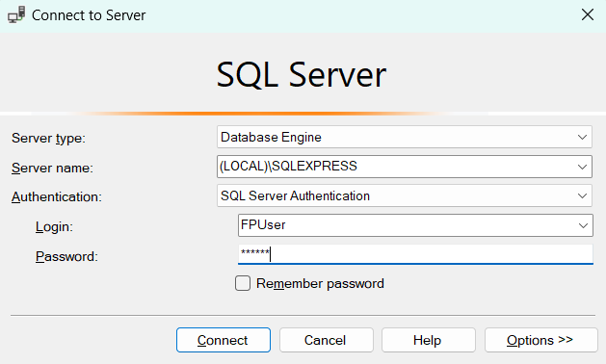Click inside the Password field
The image size is (606, 364).
tap(415, 254)
